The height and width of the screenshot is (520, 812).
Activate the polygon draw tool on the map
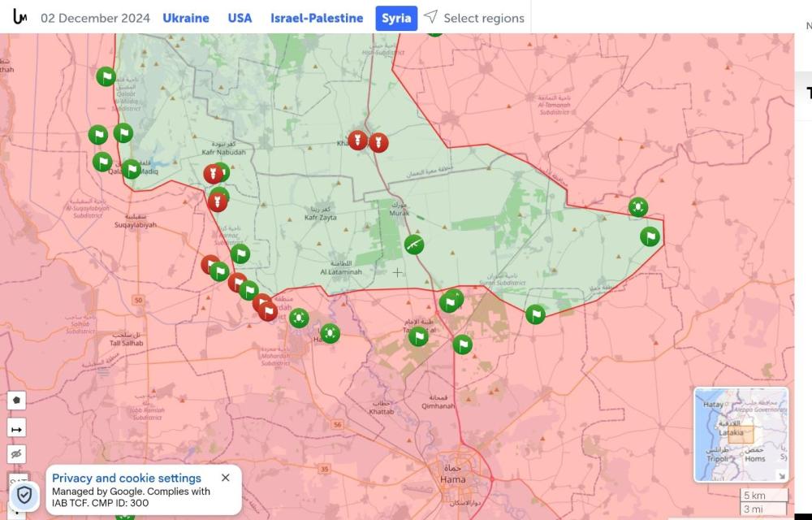[x=16, y=401]
